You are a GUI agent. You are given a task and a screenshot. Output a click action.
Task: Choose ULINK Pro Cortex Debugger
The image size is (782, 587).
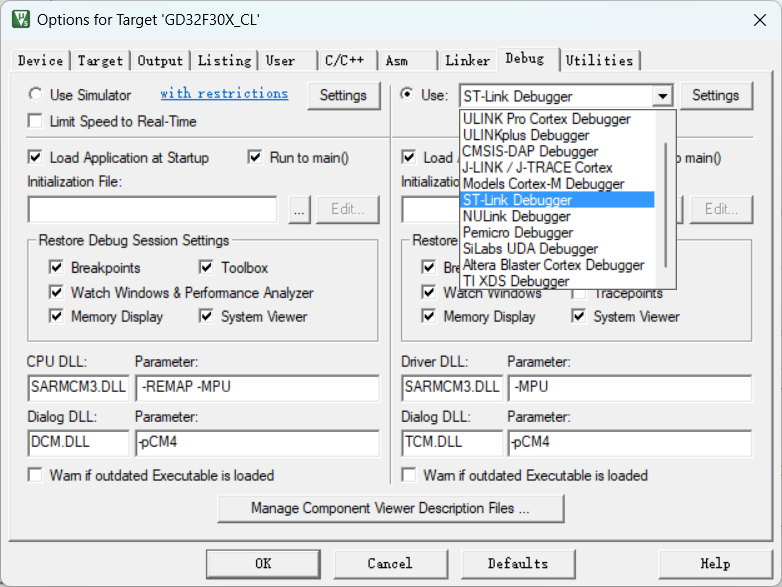tap(558, 119)
